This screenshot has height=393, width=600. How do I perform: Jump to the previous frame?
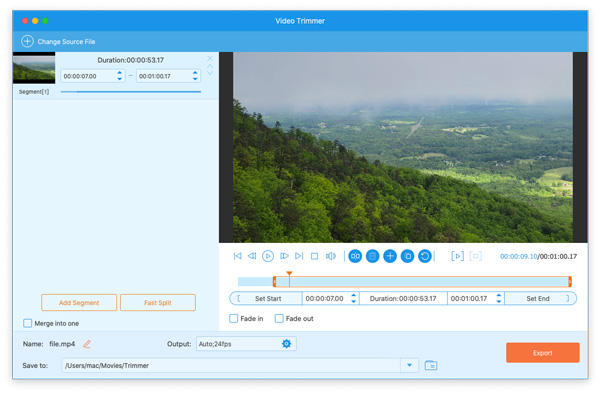[x=252, y=256]
